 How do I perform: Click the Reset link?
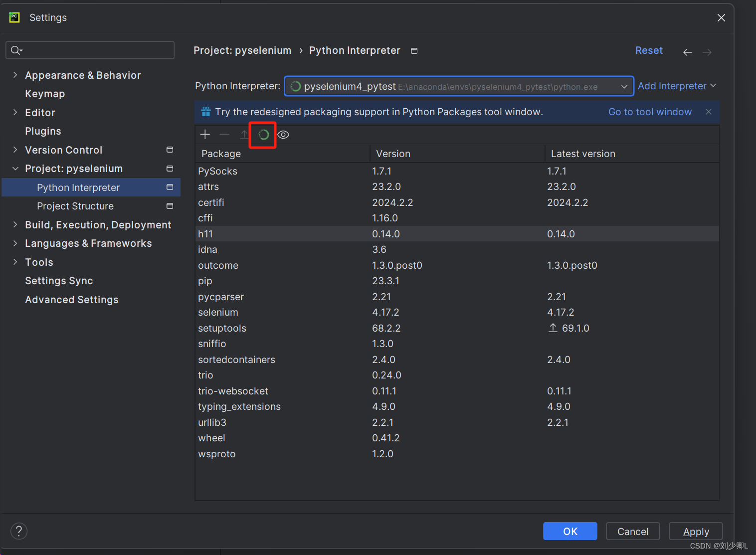(x=649, y=50)
